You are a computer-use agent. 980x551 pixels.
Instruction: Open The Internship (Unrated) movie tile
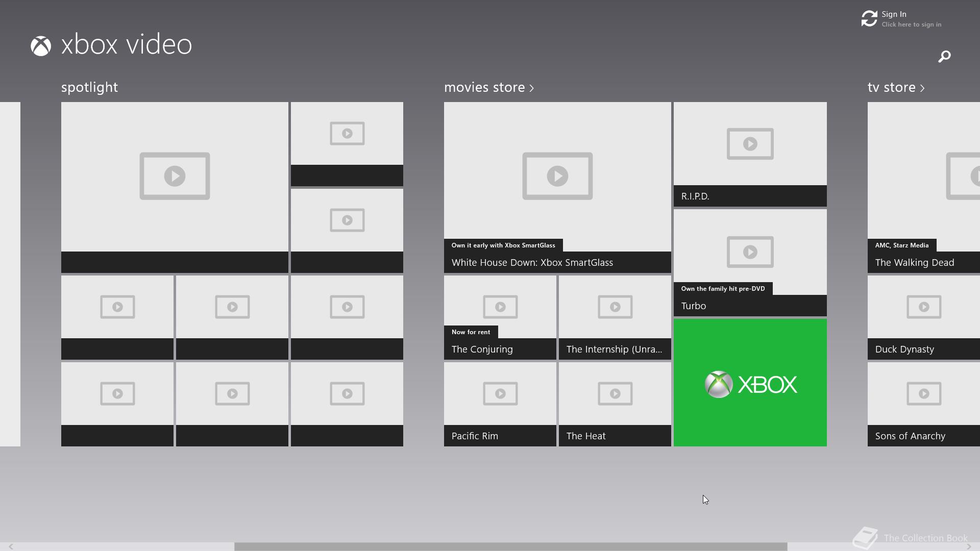[615, 317]
